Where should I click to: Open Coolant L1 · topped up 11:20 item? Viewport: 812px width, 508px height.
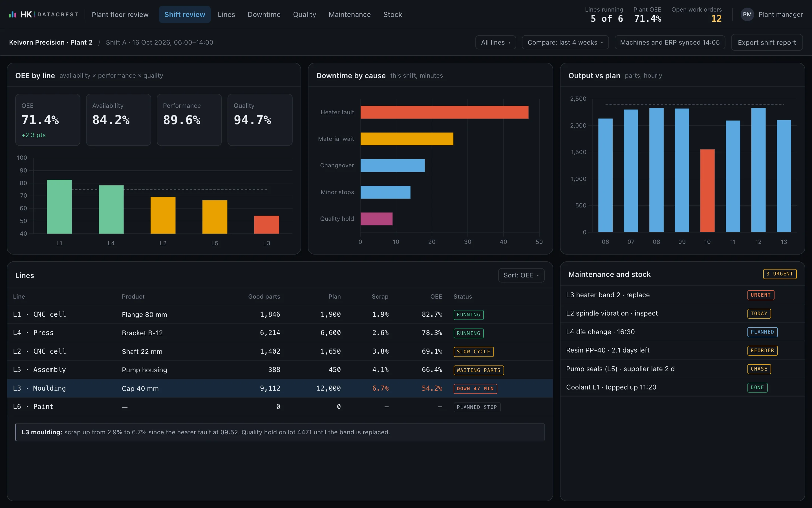(683, 387)
